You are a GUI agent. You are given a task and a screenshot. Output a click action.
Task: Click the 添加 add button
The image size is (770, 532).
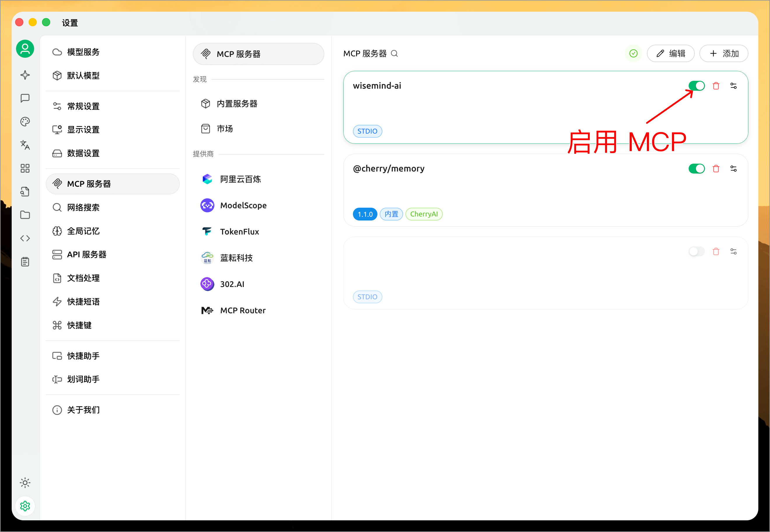[723, 53]
